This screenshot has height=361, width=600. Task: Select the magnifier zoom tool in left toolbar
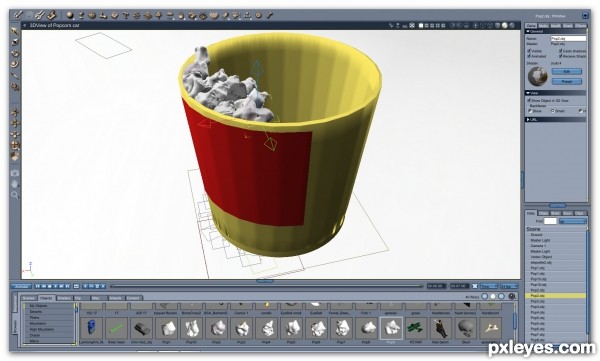(x=15, y=195)
